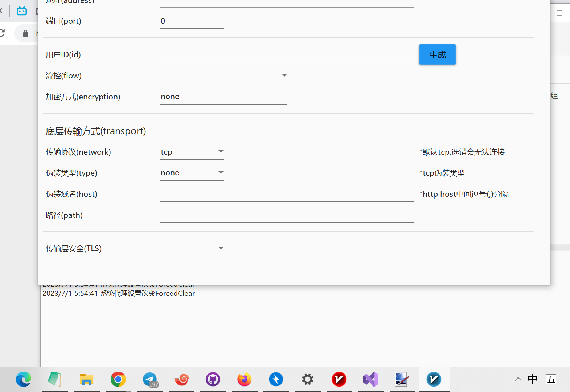Click the 加密方式(encryption) field

pyautogui.click(x=223, y=97)
